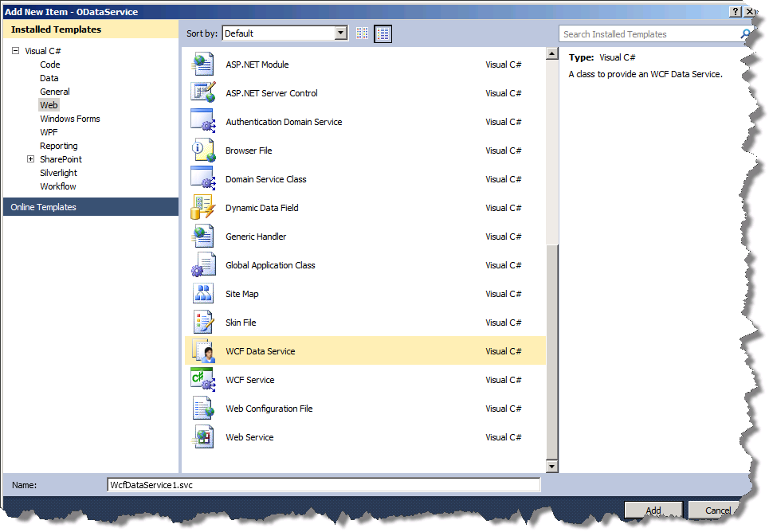Select the Web category
This screenshot has width=769, height=532.
pos(49,105)
